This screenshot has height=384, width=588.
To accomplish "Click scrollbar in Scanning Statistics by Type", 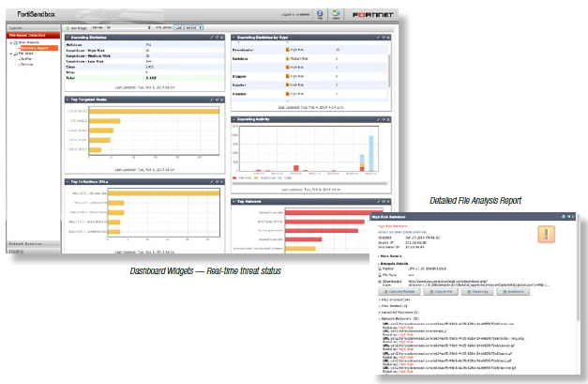I will pyautogui.click(x=389, y=70).
